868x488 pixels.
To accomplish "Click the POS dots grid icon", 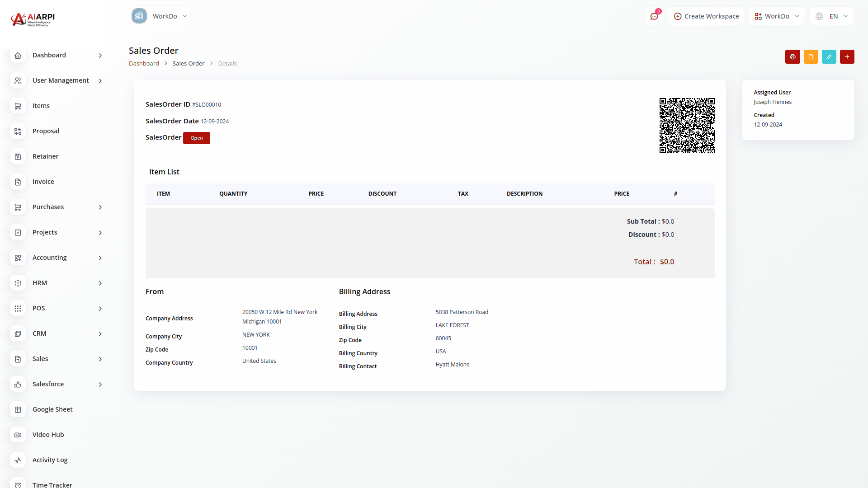I will click(18, 308).
